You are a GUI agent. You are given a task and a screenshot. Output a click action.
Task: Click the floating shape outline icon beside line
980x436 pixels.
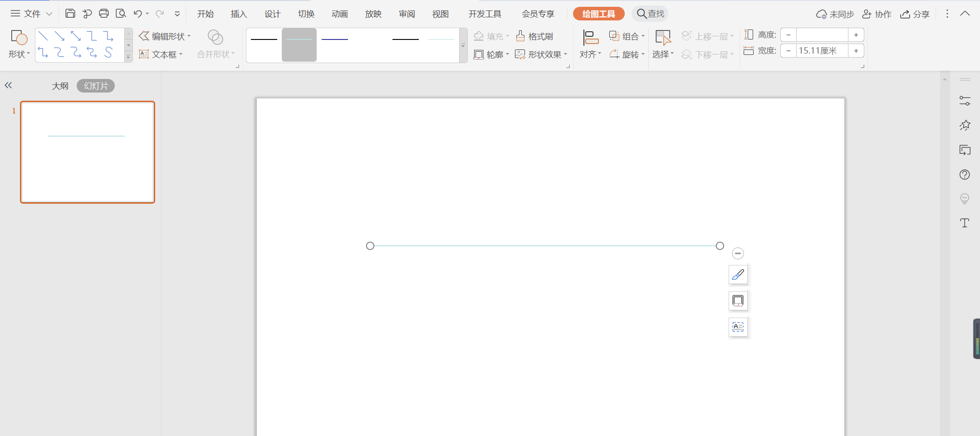click(738, 301)
